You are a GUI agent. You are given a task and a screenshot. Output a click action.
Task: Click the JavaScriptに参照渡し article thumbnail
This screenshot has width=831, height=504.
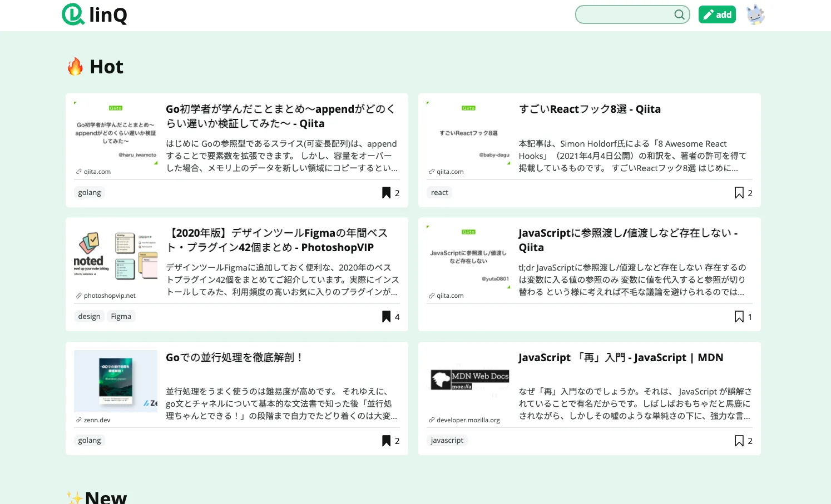pos(469,257)
